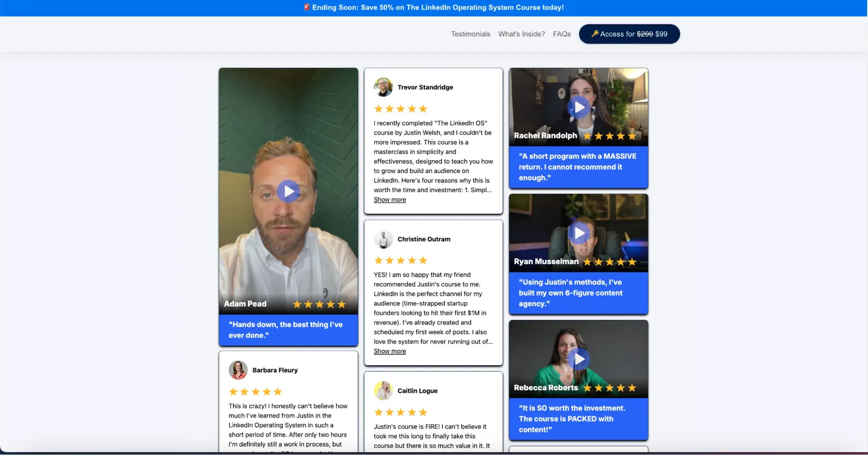
Task: Click Rachel Randolph's star rating overlay
Action: click(610, 136)
